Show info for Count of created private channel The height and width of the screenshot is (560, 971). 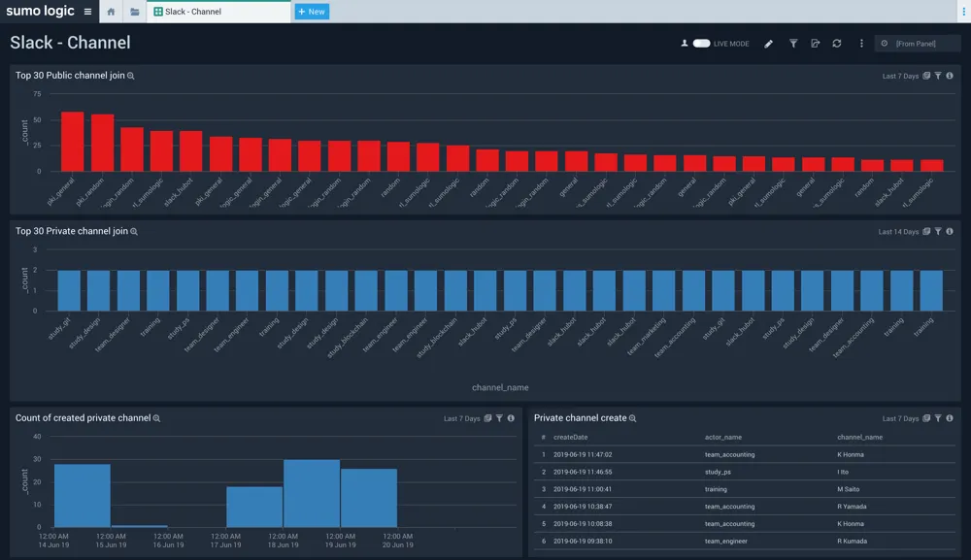[x=511, y=418]
